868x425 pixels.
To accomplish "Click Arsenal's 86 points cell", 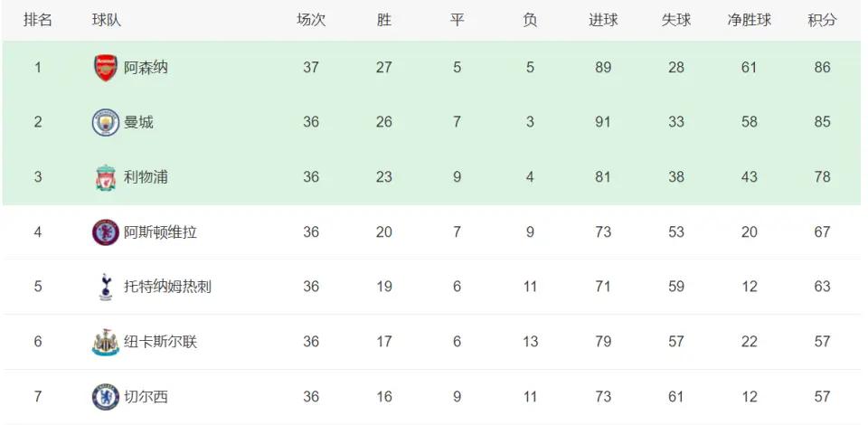I will point(822,68).
